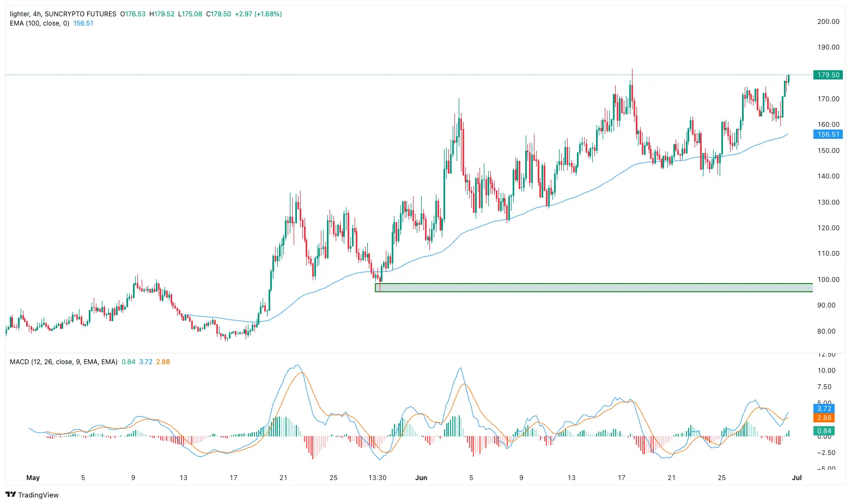This screenshot has height=504, width=851.
Task: Click the EMA legend value 156.51
Action: 83,23
